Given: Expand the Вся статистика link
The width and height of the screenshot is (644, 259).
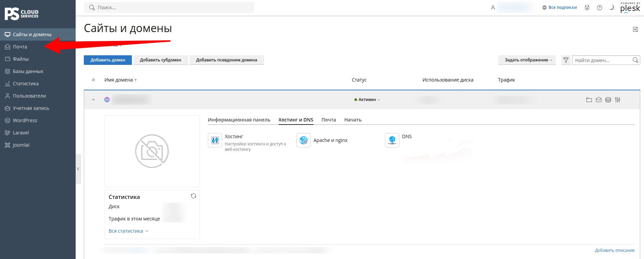Looking at the screenshot, I should 128,231.
